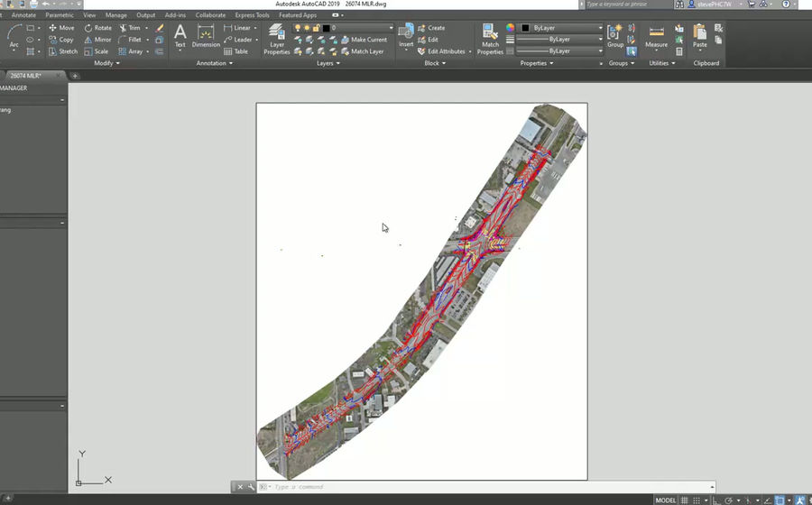Click the object color wheel icon

click(x=510, y=28)
